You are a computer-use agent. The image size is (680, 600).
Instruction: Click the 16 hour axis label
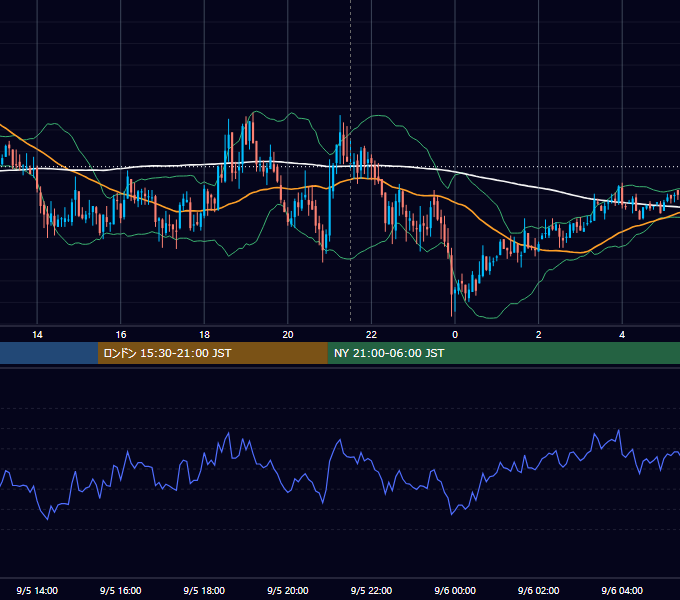point(121,335)
